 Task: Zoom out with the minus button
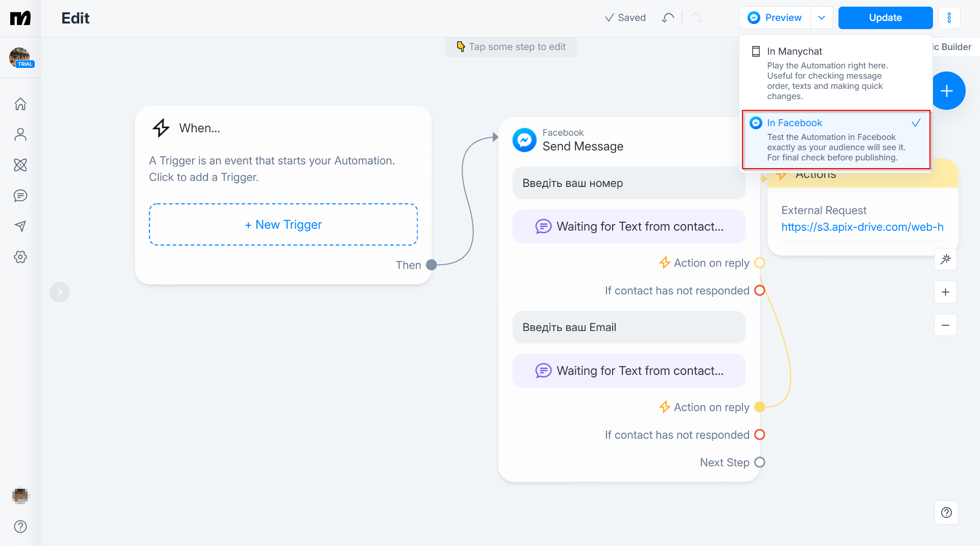[x=946, y=325]
